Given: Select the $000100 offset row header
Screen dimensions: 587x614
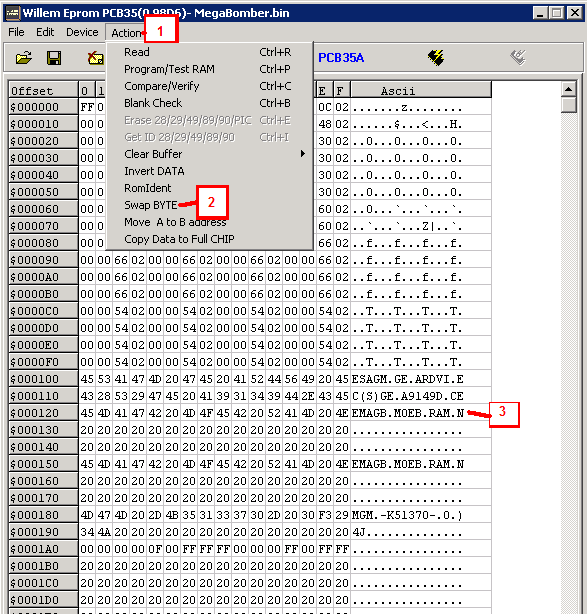Looking at the screenshot, I should 43,379.
